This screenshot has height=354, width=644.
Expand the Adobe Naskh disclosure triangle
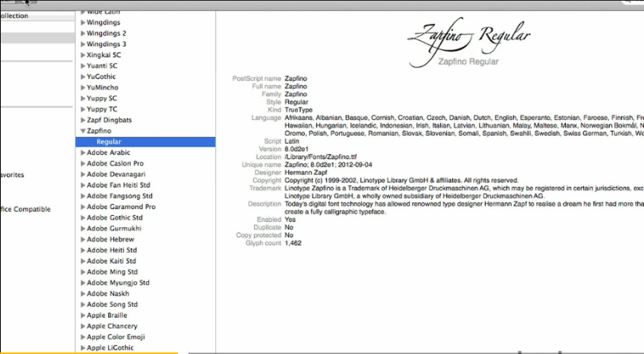[x=83, y=294]
